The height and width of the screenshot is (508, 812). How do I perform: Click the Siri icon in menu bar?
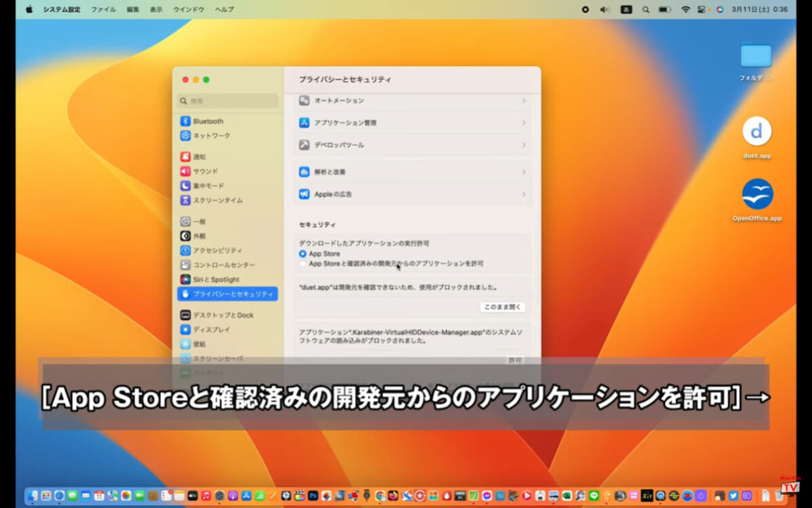click(x=719, y=9)
